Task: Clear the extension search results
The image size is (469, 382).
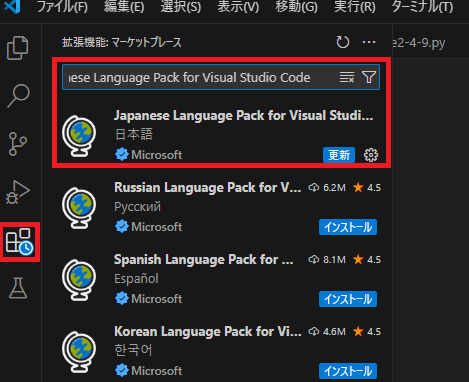Action: (347, 77)
